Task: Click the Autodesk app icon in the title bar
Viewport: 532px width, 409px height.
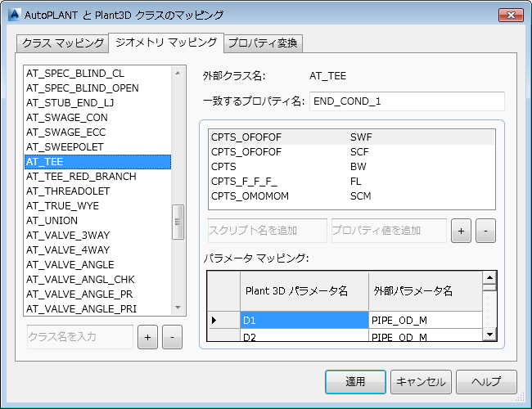Action: coord(14,15)
